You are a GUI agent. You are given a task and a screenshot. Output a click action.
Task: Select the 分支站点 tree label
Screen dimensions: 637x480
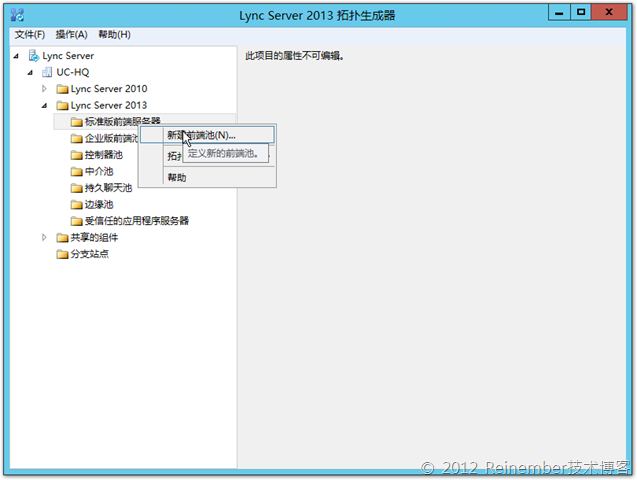point(89,254)
